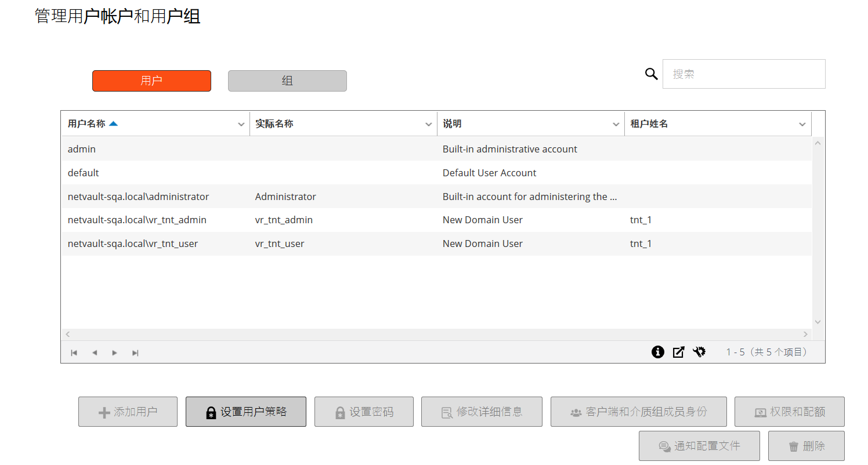Expand the 租户姓名 column dropdown menu
Screen dimensions: 868x465
(x=802, y=124)
